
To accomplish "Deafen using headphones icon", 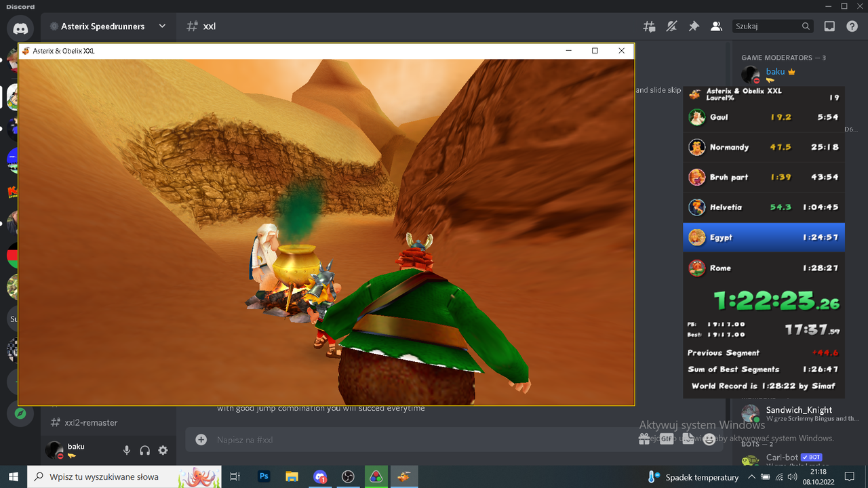I will (x=144, y=450).
